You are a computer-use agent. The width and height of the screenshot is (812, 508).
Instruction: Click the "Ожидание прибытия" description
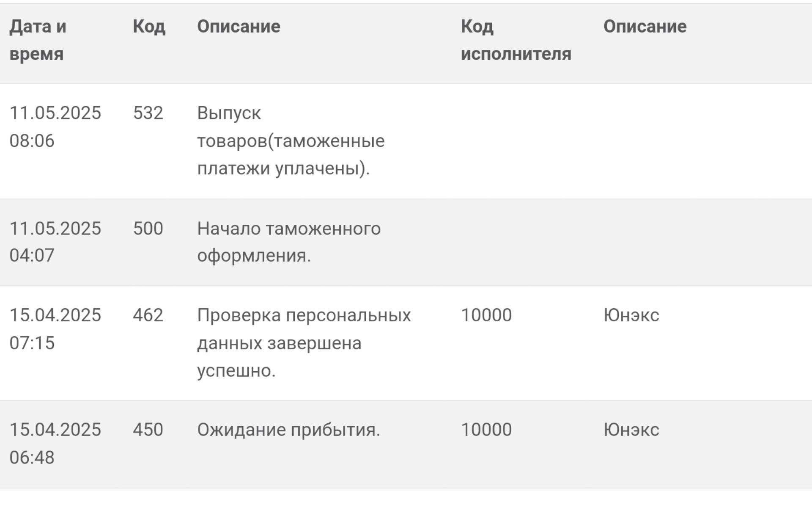pyautogui.click(x=288, y=430)
